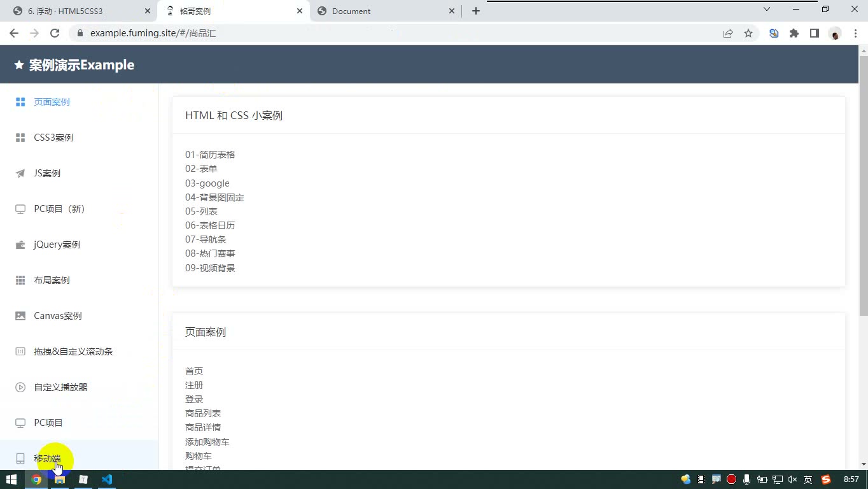Viewport: 868px width, 489px height.
Task: Open the 09-视频背景 example link
Action: tap(210, 268)
